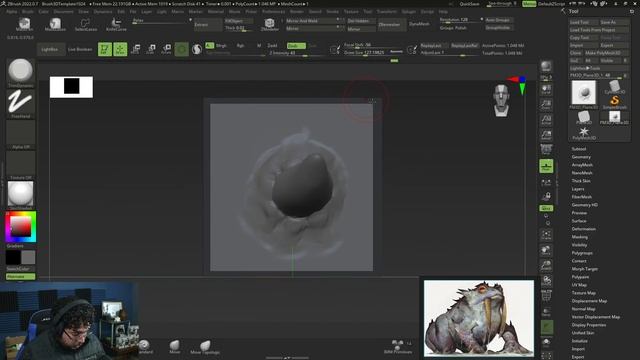Toggle the Qviz button on right shelf
Viewport: 640px width, 360px height.
point(546,208)
